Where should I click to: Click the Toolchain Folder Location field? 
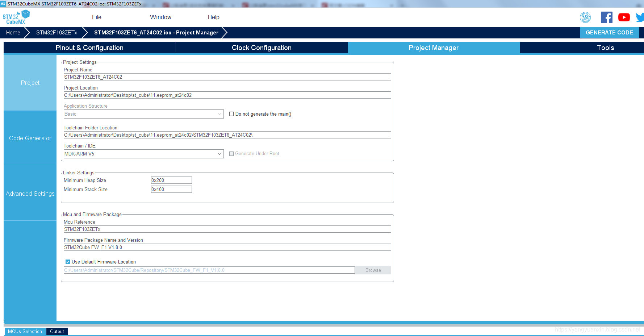(x=227, y=135)
